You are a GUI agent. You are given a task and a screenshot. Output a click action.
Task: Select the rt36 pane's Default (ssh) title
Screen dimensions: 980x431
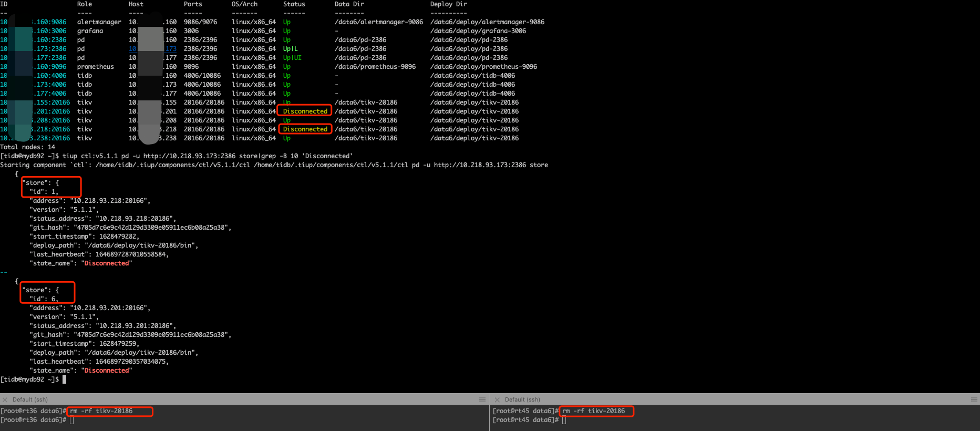tap(30, 399)
